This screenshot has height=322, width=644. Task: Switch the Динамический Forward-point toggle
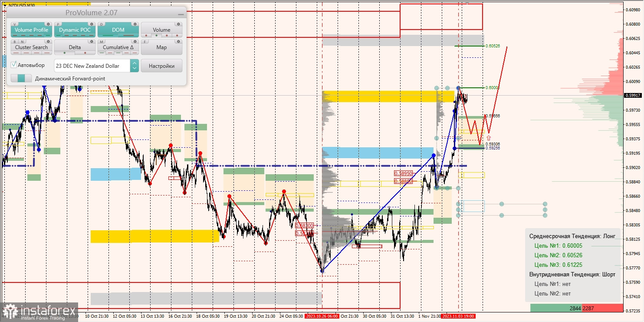click(x=21, y=78)
